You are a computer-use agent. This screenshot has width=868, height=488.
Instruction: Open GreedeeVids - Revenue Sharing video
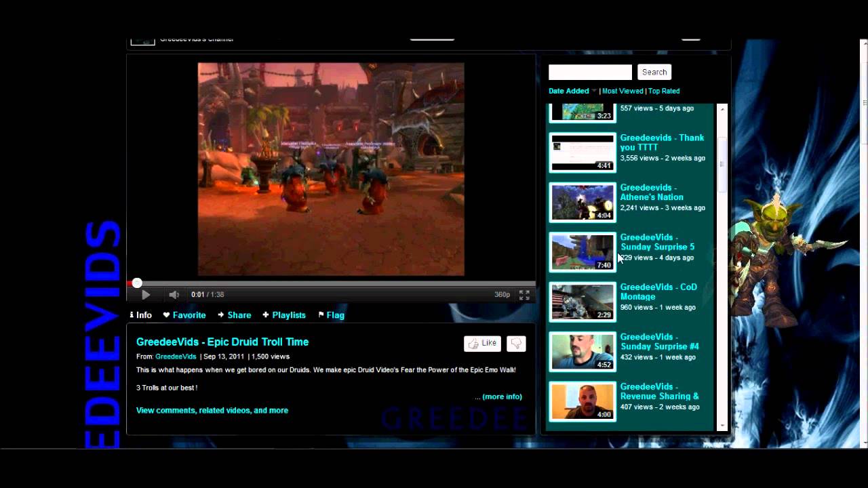[x=659, y=391]
